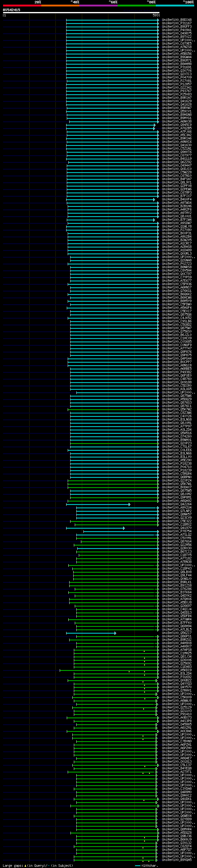This screenshot has height=868, width=197.
Task: Click the alignment bar for UniRef100_Q42264
Action: (x=98, y=504)
